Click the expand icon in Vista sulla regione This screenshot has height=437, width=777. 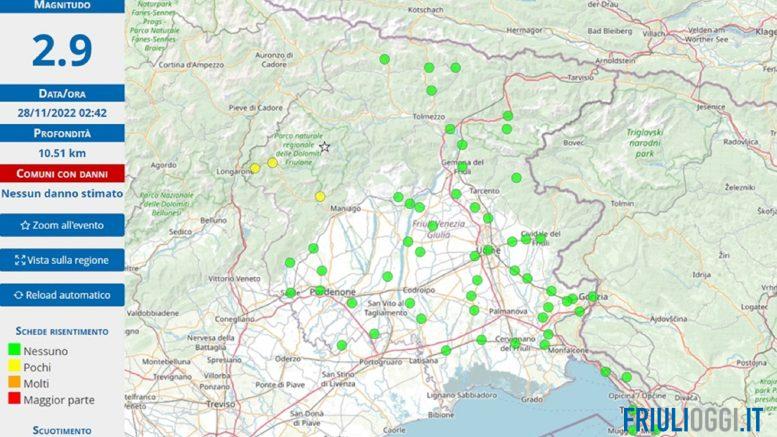point(20,260)
